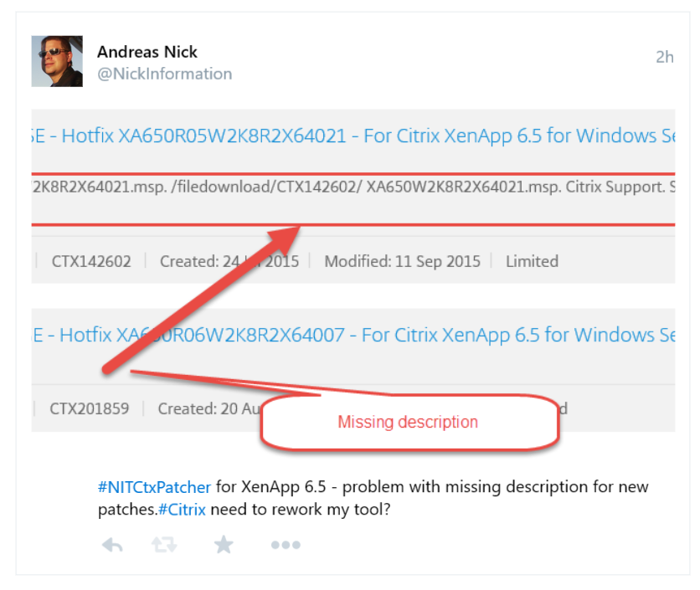
Task: Open the more options ellipsis menu
Action: (286, 545)
